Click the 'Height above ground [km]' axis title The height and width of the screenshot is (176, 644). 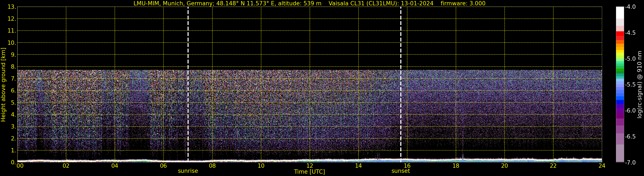3,85
